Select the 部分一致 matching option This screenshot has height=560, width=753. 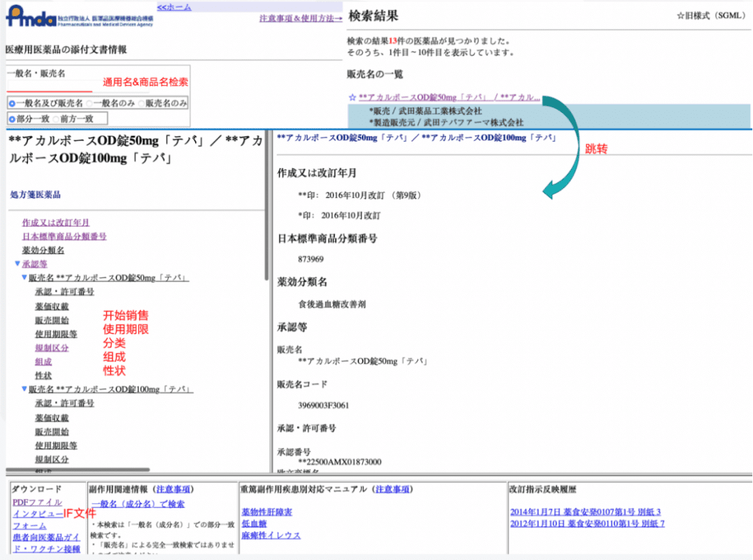[12, 119]
